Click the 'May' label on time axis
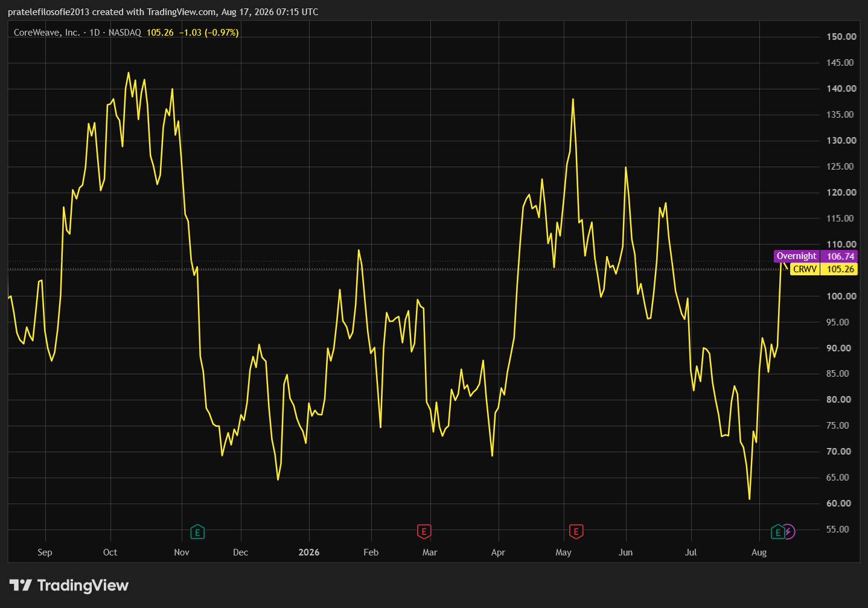This screenshot has width=868, height=608. 563,552
